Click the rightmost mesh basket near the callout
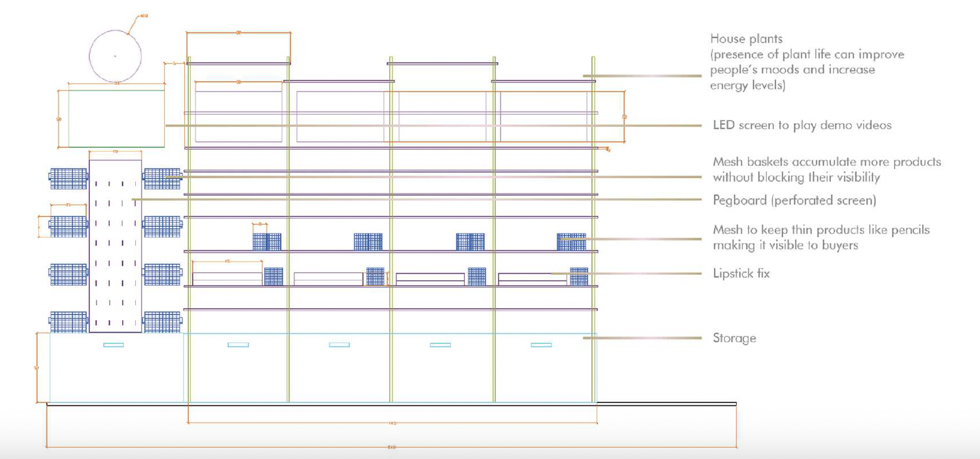 tap(571, 239)
